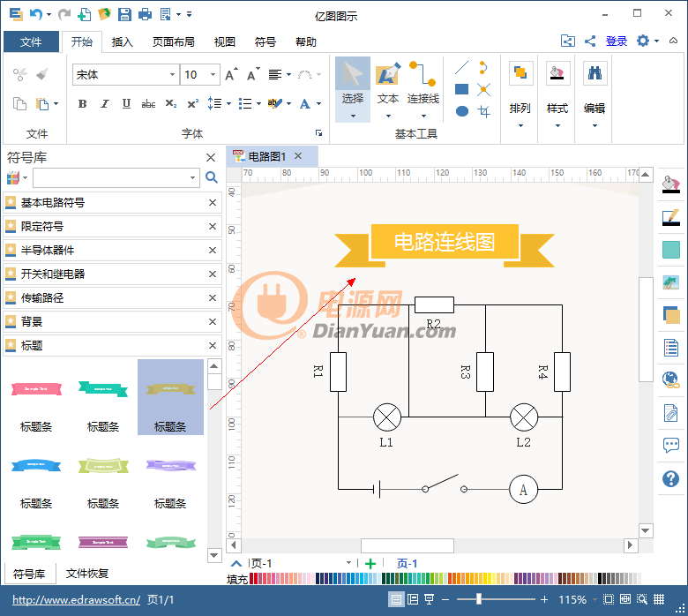Click the Copy icon in the File group
The image size is (688, 616).
[19, 104]
